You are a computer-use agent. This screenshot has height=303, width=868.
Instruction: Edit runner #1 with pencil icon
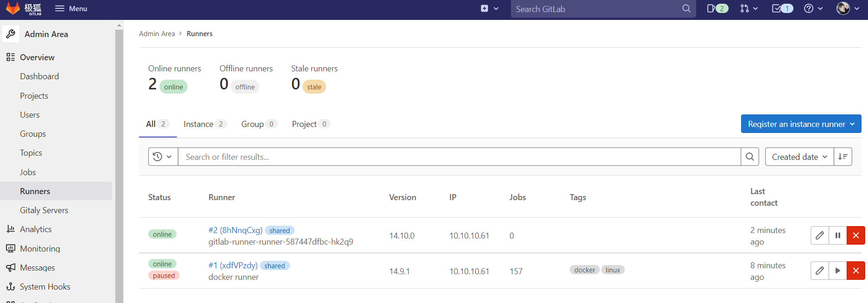point(819,271)
